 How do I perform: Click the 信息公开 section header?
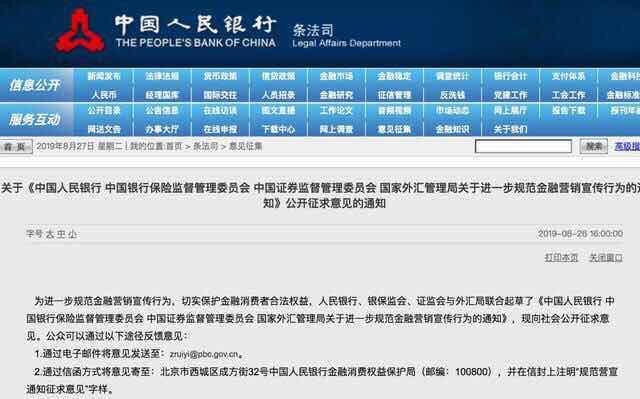click(x=35, y=85)
